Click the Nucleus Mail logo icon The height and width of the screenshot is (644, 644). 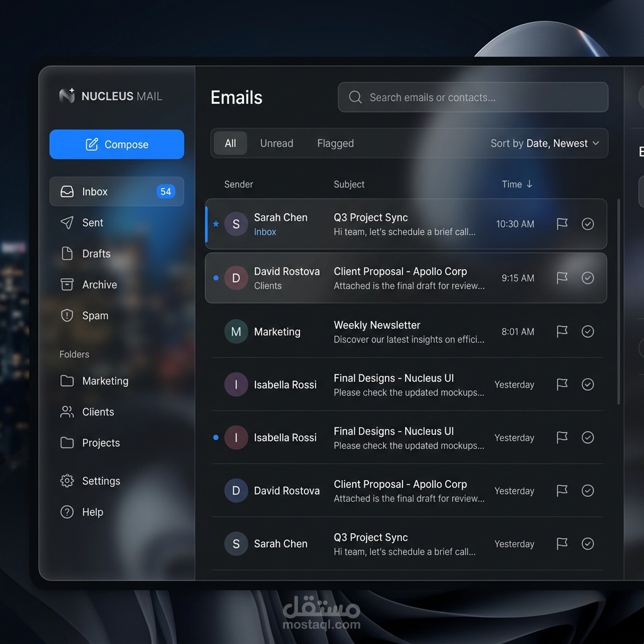[67, 96]
